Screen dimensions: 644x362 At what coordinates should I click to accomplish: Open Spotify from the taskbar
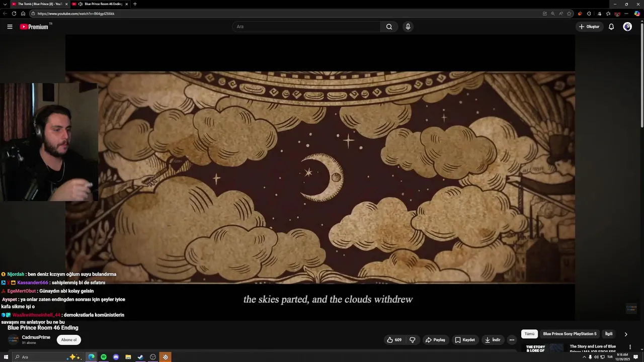tap(104, 357)
